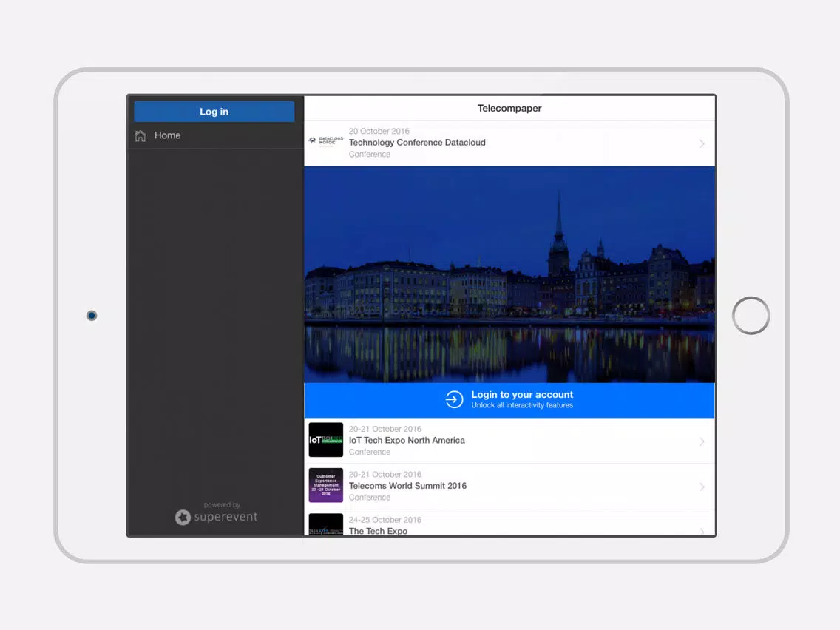The width and height of the screenshot is (840, 630).
Task: Click the Home house icon in the sidebar
Action: point(140,135)
